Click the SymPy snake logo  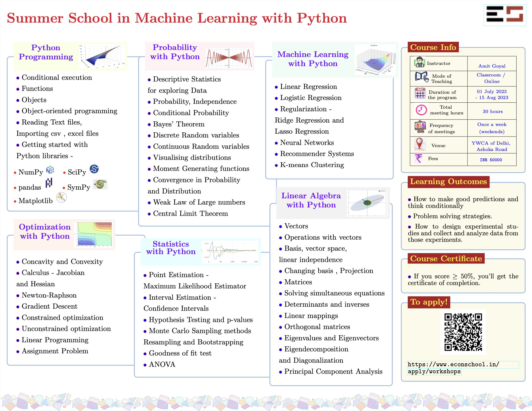(100, 184)
